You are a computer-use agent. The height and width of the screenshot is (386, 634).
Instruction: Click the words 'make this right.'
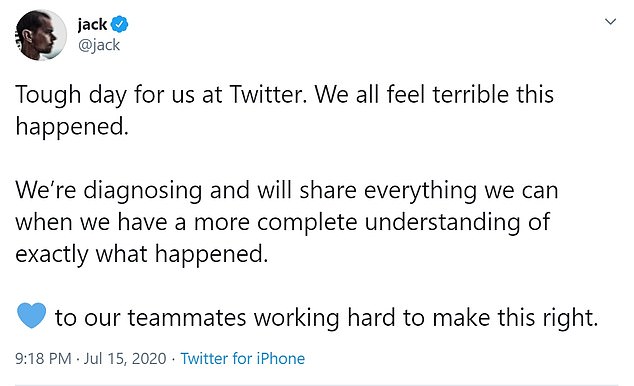point(515,319)
